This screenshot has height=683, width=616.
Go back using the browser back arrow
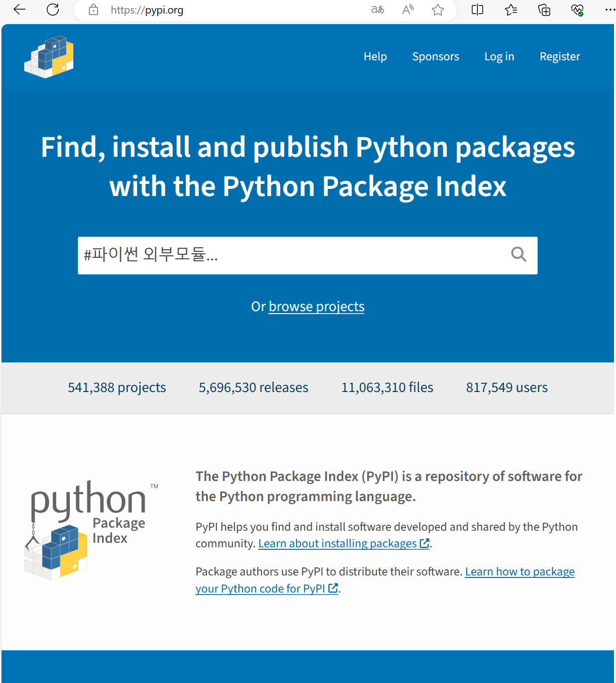point(20,10)
